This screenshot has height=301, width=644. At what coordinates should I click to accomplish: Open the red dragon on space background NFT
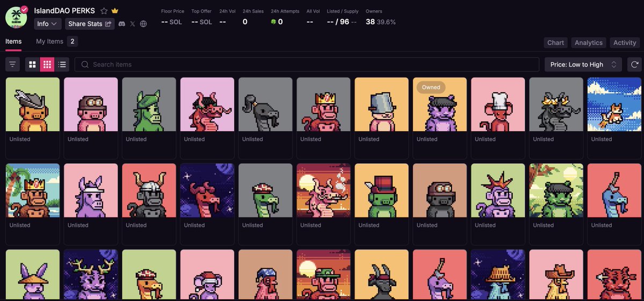(x=207, y=190)
